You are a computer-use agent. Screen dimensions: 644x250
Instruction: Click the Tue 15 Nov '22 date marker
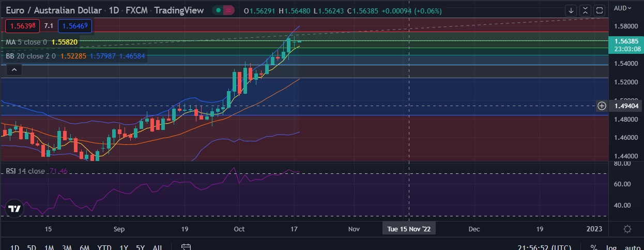pos(409,228)
